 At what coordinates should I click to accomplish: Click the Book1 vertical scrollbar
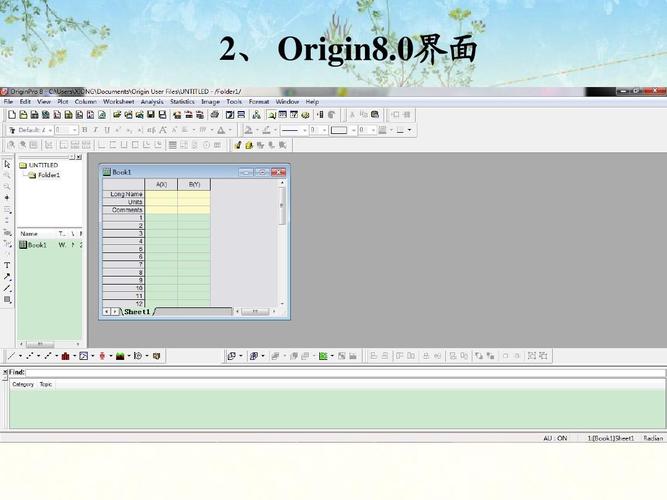click(282, 243)
